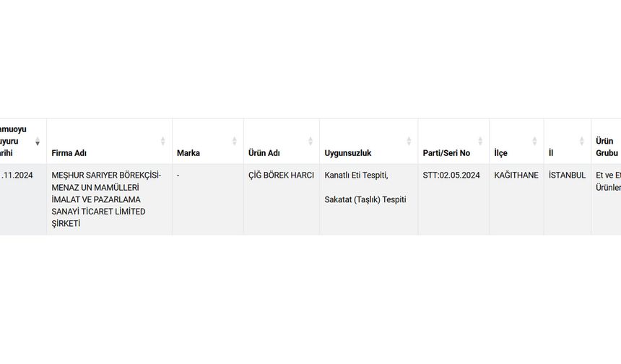The image size is (621, 364).
Task: Click the active sort arrow on the date column
Action: coord(38,142)
